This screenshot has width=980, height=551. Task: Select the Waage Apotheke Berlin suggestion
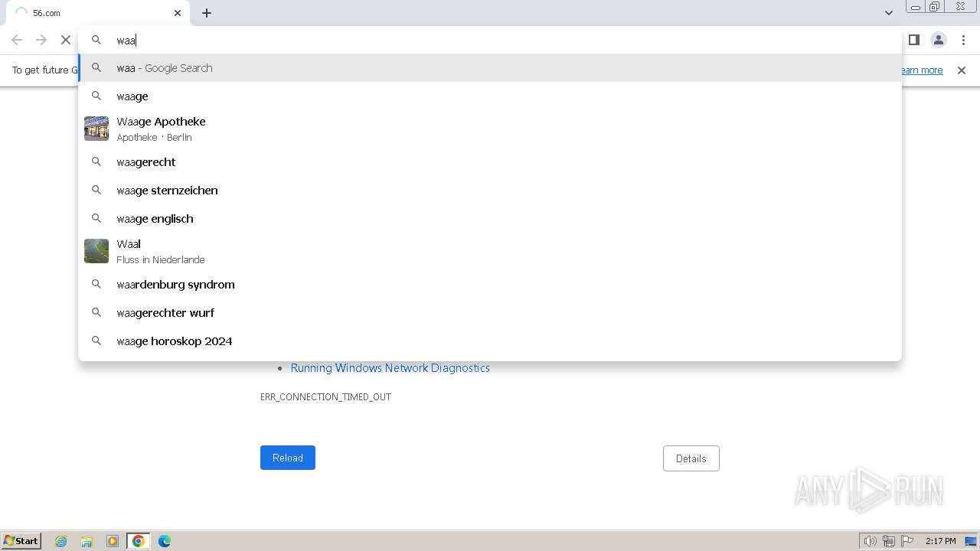coord(490,129)
